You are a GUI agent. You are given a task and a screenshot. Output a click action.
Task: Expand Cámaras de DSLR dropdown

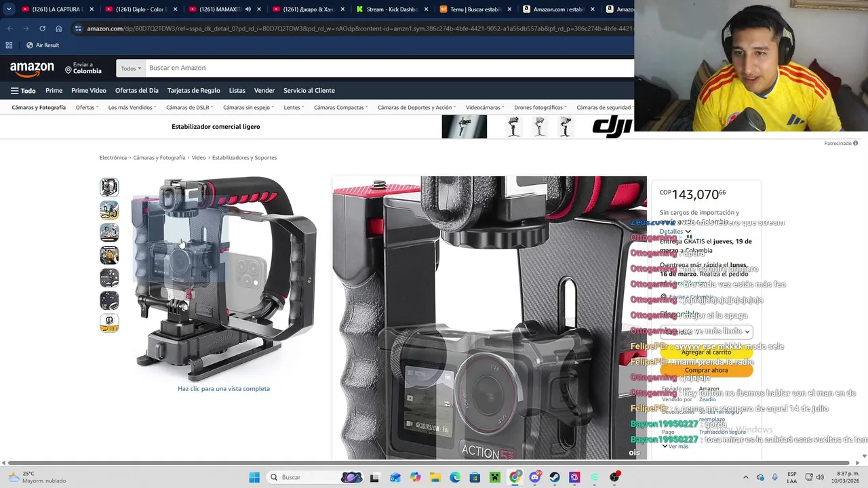190,107
